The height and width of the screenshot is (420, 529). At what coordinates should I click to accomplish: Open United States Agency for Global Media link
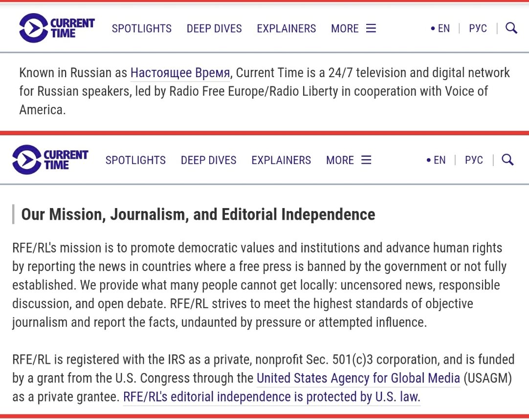pos(358,378)
